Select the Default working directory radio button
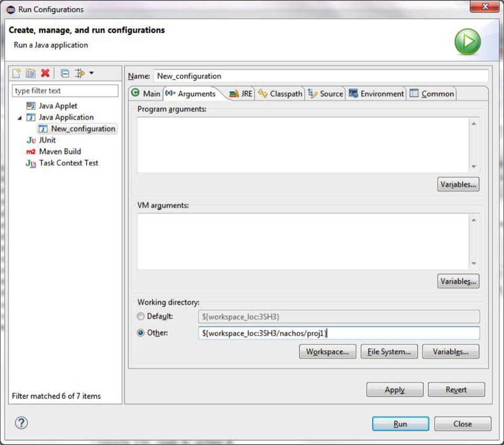 point(140,316)
